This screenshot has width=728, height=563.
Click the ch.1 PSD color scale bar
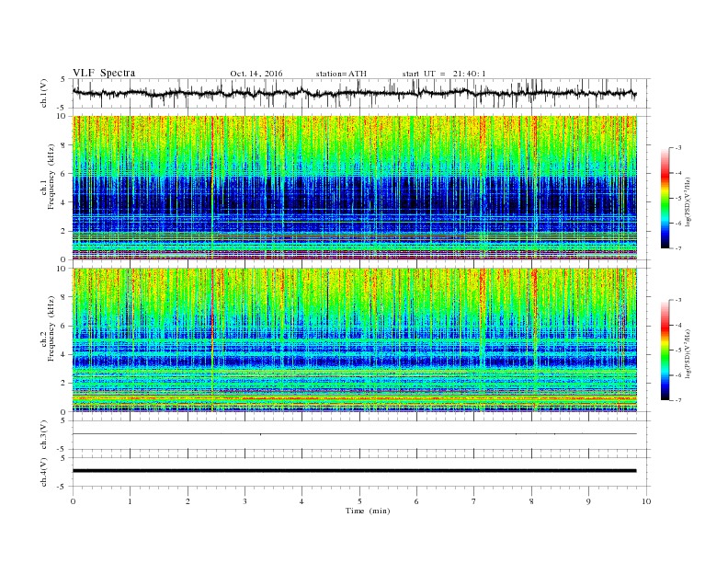coord(665,199)
